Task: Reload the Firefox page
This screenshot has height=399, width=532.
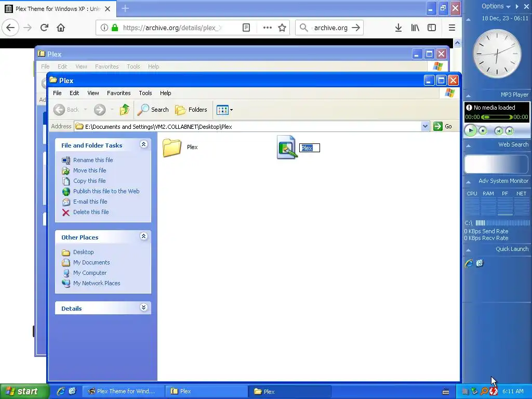Action: coord(44,28)
